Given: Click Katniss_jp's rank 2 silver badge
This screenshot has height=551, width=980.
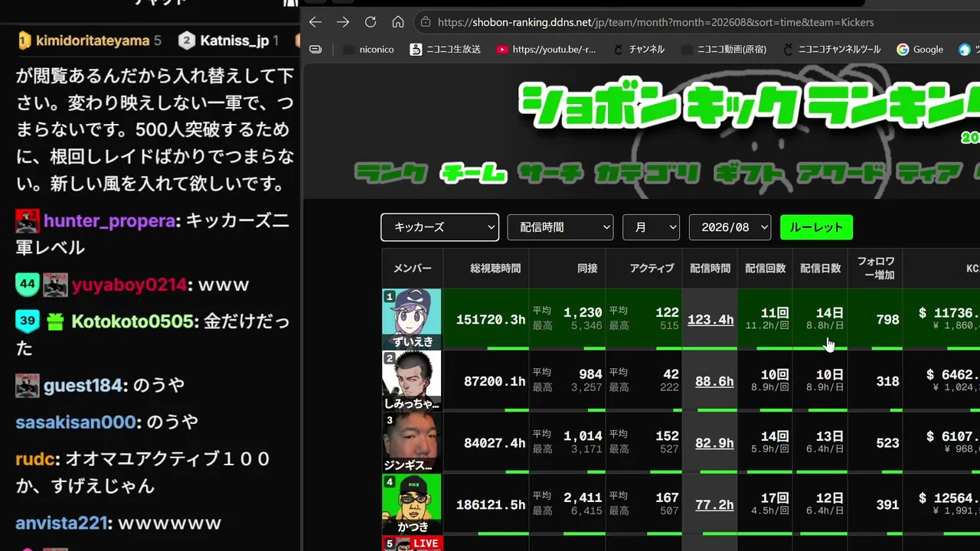Looking at the screenshot, I should click(x=187, y=40).
